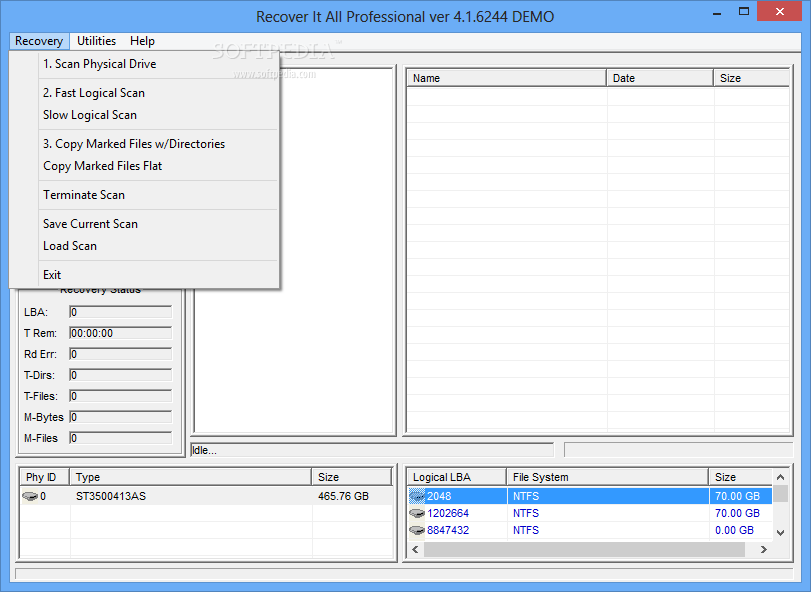Click NTFS cell in the 1202664 row

[526, 513]
